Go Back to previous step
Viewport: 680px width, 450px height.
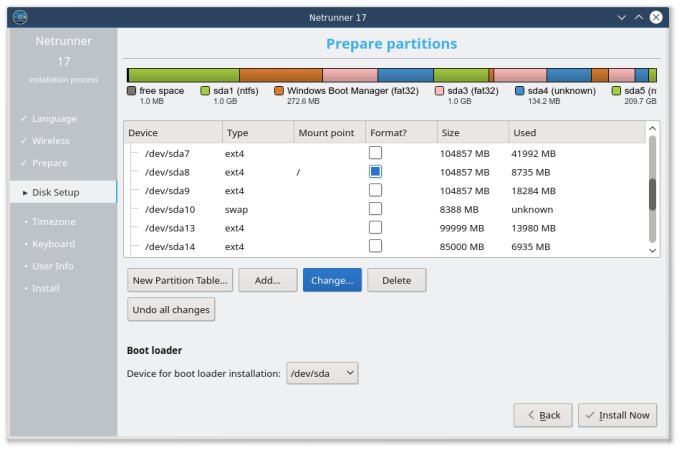543,415
